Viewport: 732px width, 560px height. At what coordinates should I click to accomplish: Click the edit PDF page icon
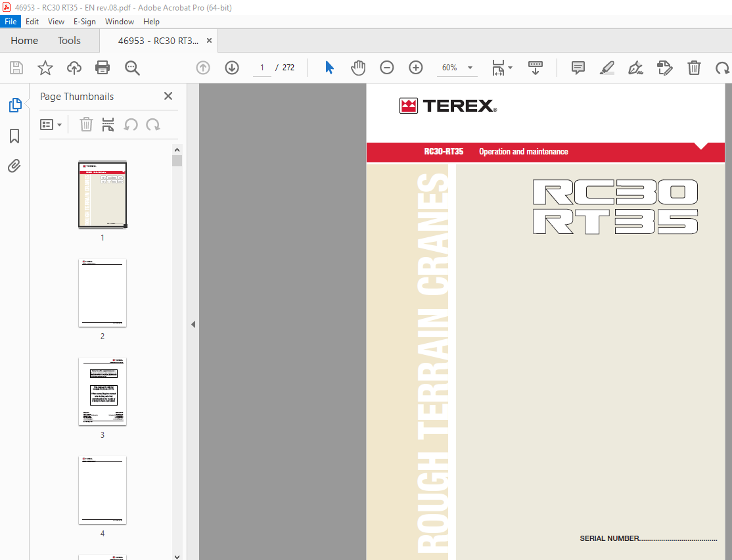tap(665, 68)
